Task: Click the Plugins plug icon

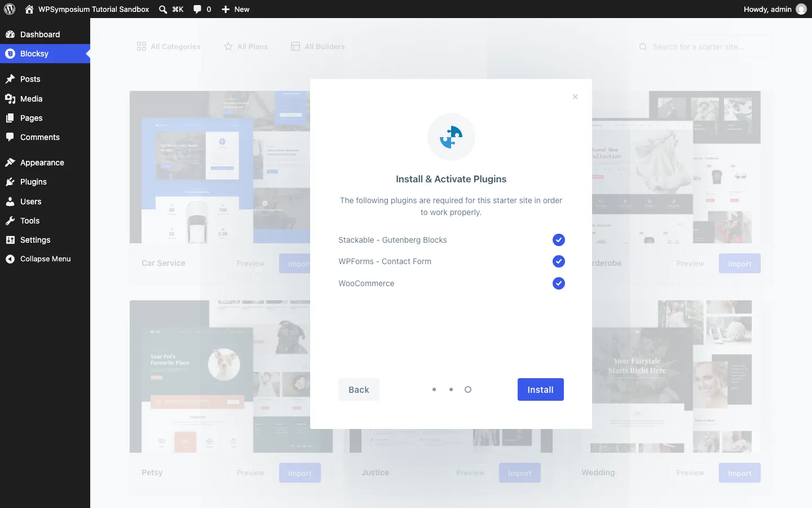Action: coord(10,182)
